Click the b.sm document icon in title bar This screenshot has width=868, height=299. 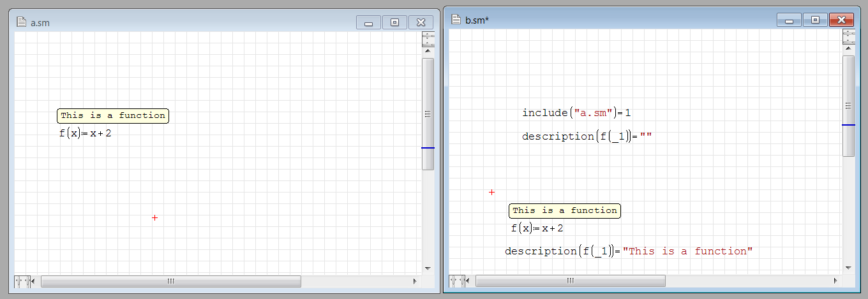pos(456,20)
